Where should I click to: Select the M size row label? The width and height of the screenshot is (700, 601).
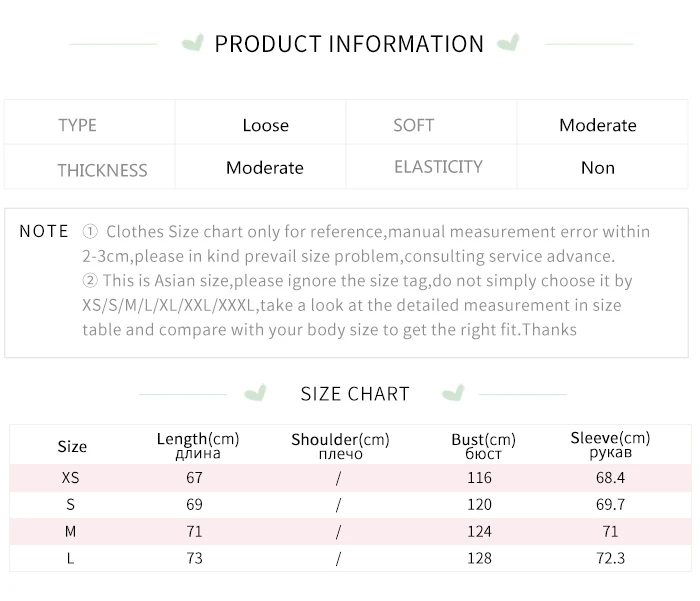[70, 531]
